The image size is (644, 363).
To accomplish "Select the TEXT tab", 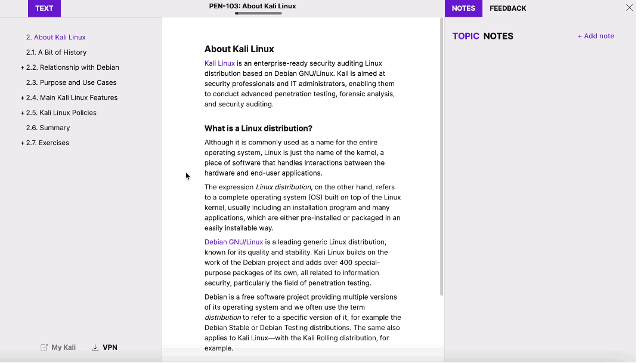I will (44, 8).
